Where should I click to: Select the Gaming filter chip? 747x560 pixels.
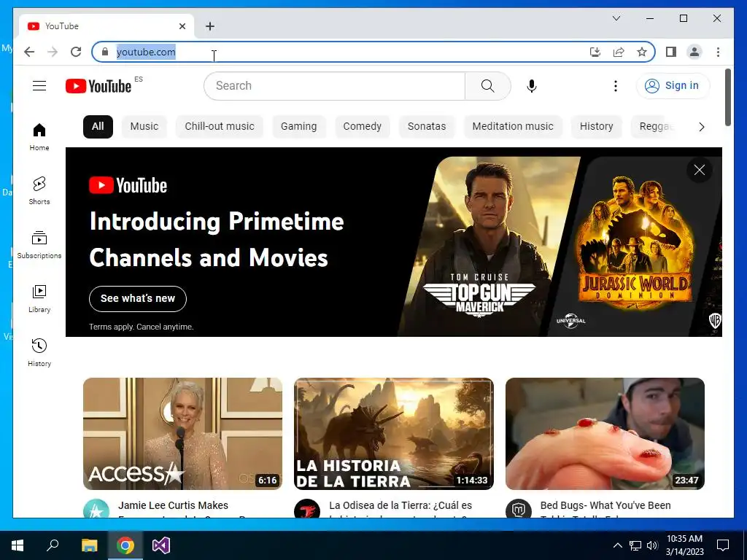298,127
